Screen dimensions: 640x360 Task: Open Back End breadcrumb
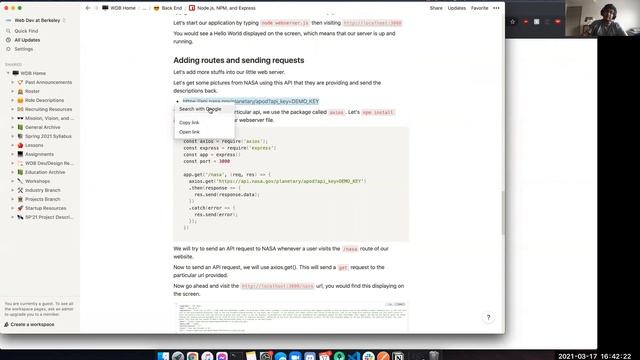coord(168,8)
